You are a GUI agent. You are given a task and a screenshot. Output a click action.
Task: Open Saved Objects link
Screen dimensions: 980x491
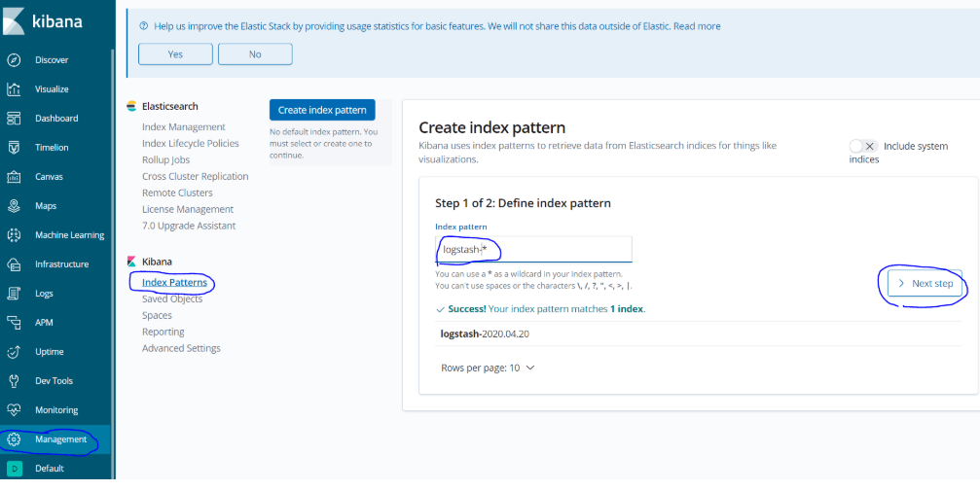click(x=172, y=298)
